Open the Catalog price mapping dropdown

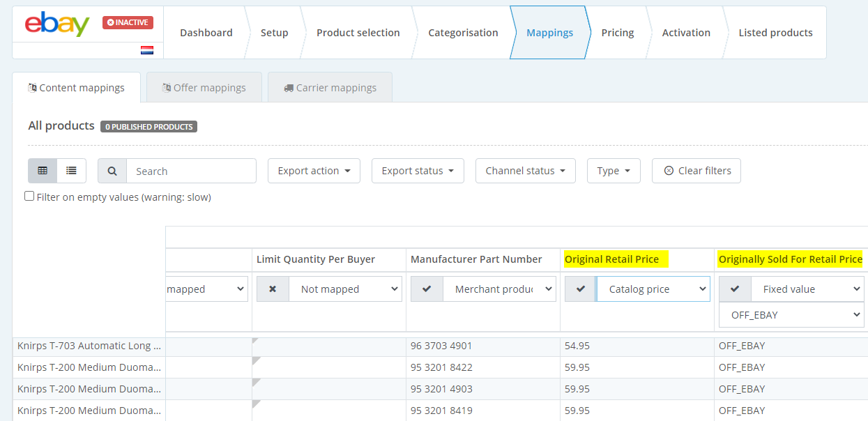[653, 289]
